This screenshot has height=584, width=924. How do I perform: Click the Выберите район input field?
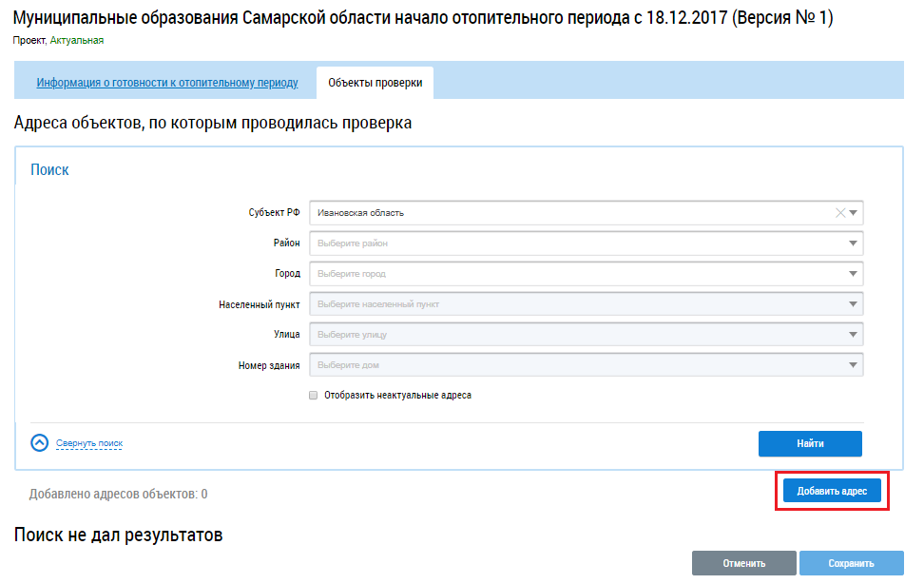[570, 243]
